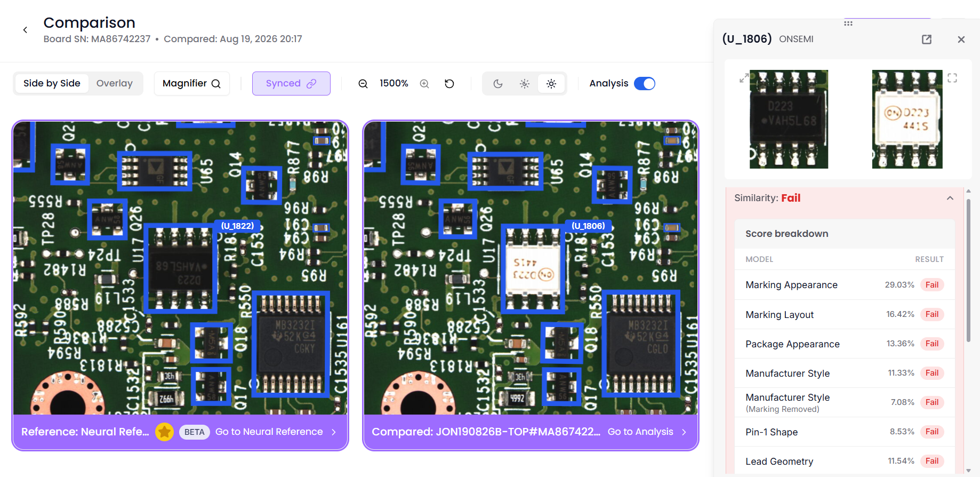Expand the left chip thumbnail with arrows icon
The width and height of the screenshot is (980, 477).
click(744, 78)
